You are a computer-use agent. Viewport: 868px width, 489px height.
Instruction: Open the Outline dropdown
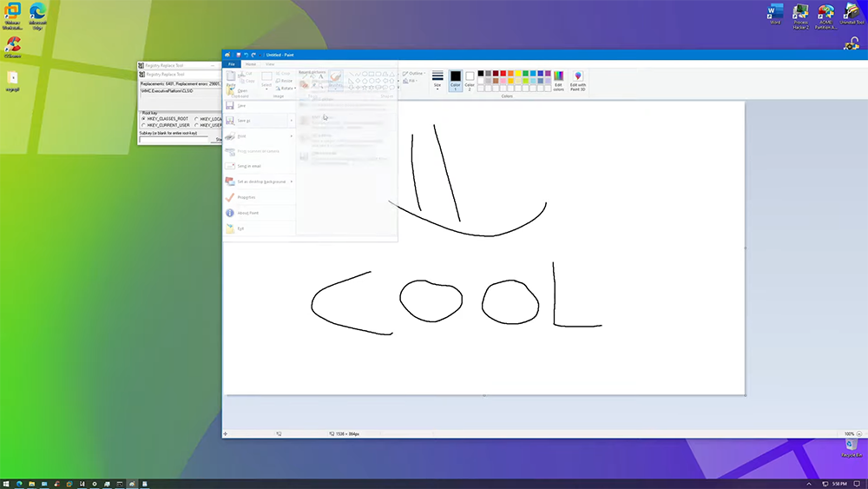414,73
